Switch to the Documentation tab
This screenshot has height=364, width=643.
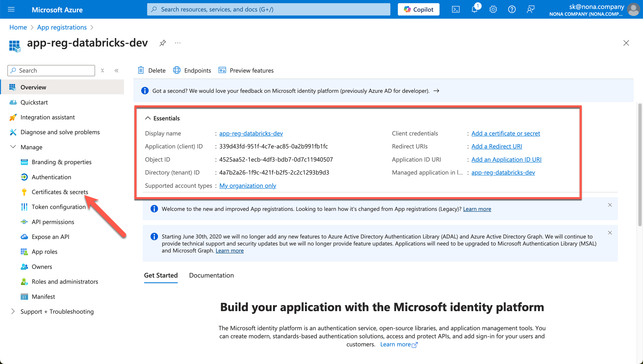click(211, 275)
